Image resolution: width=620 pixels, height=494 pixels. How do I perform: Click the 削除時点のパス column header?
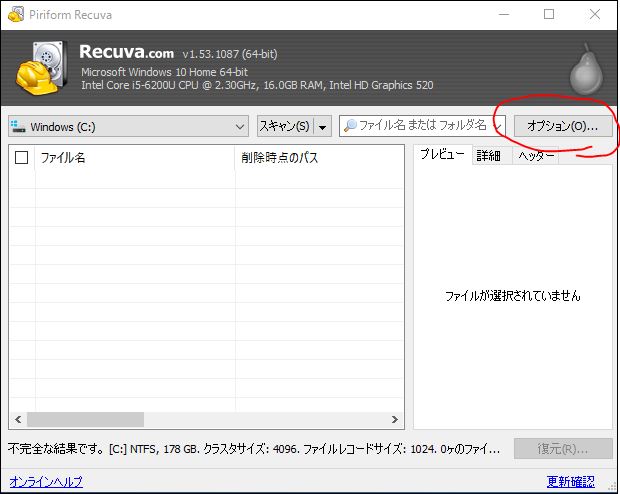pyautogui.click(x=319, y=158)
